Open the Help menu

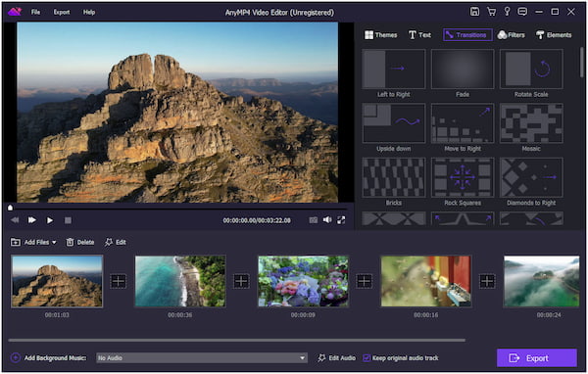89,12
